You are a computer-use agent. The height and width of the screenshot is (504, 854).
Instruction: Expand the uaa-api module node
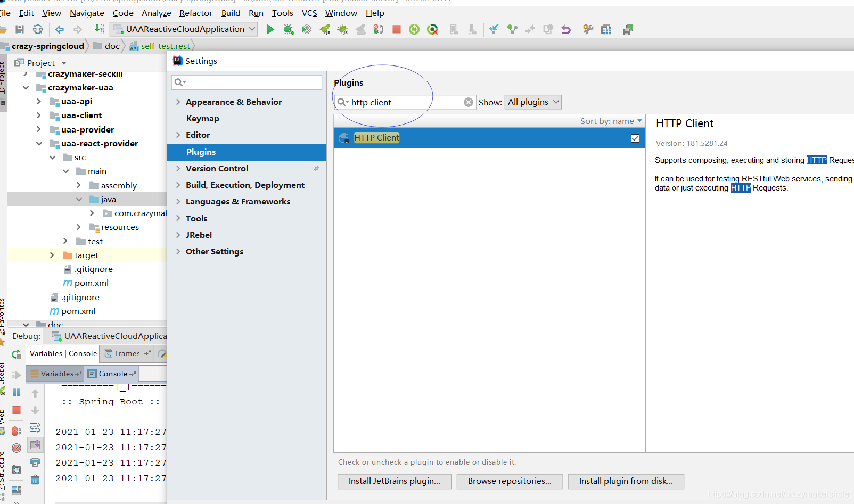coord(39,101)
